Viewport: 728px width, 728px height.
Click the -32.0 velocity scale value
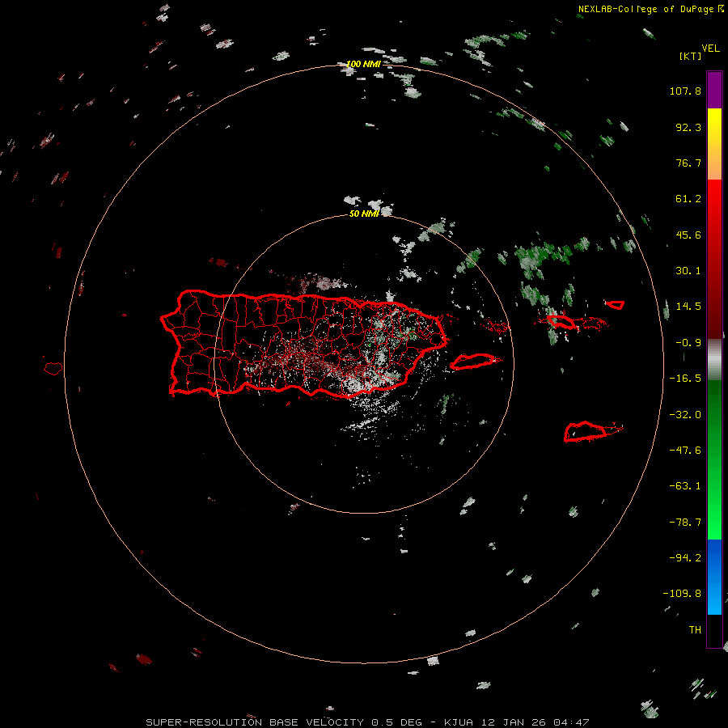pyautogui.click(x=685, y=415)
